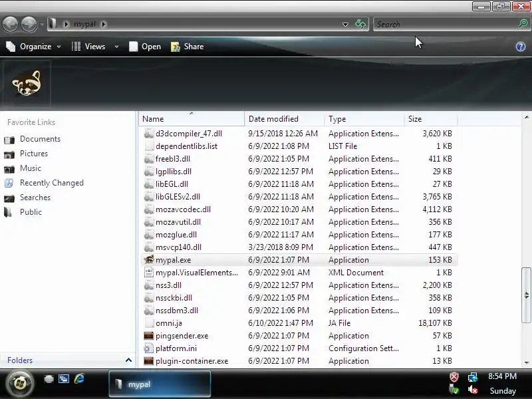This screenshot has width=532, height=399.
Task: Open the address bar history dropdown
Action: coord(345,25)
